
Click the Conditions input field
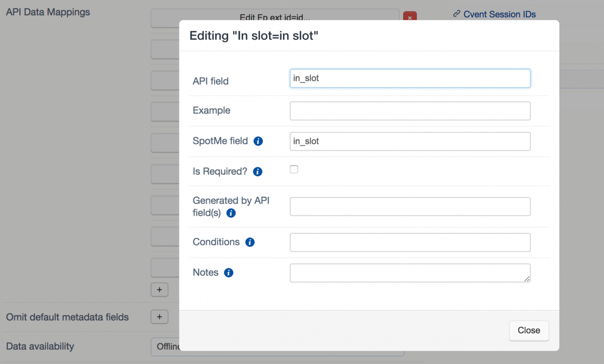[410, 243]
